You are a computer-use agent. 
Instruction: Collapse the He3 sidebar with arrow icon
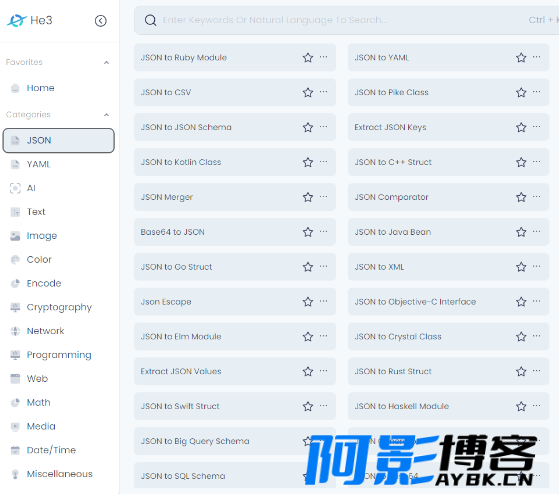tap(101, 21)
